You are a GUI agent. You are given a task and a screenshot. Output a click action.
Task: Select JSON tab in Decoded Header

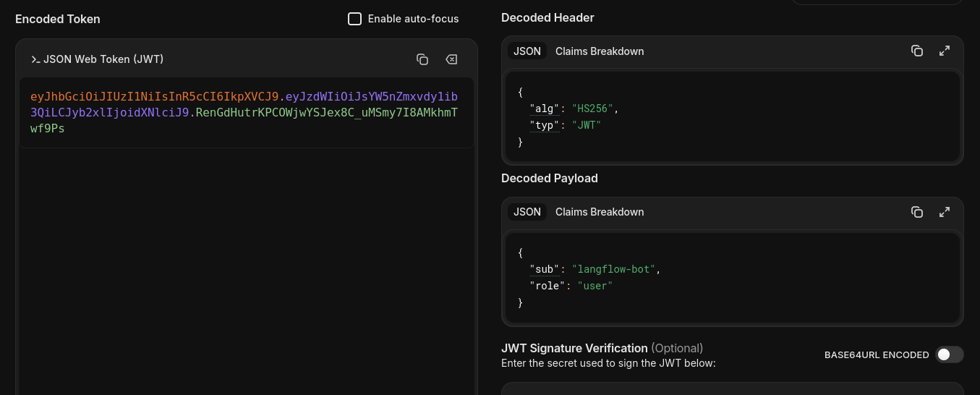[527, 51]
